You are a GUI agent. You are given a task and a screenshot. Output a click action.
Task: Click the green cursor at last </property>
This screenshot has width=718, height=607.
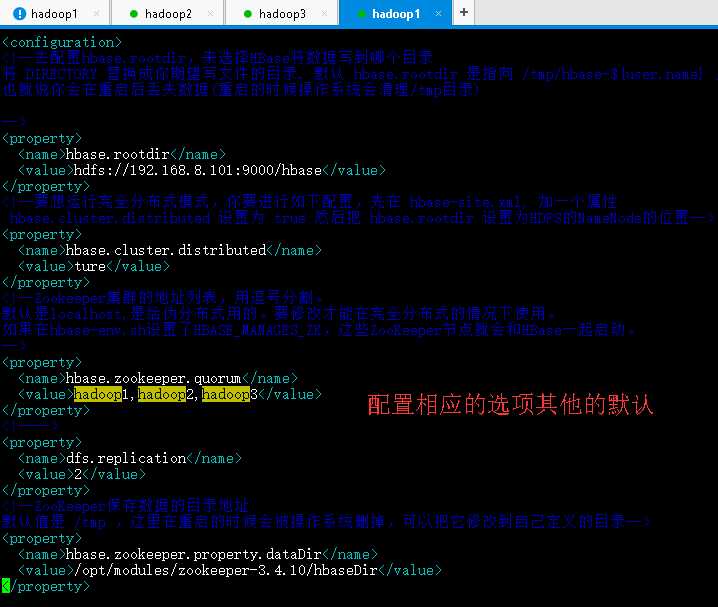point(5,586)
